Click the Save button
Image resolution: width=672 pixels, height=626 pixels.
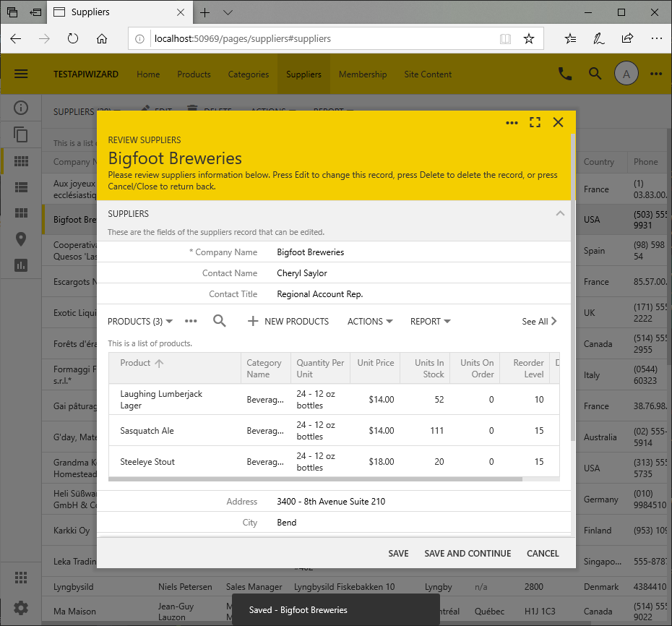398,554
